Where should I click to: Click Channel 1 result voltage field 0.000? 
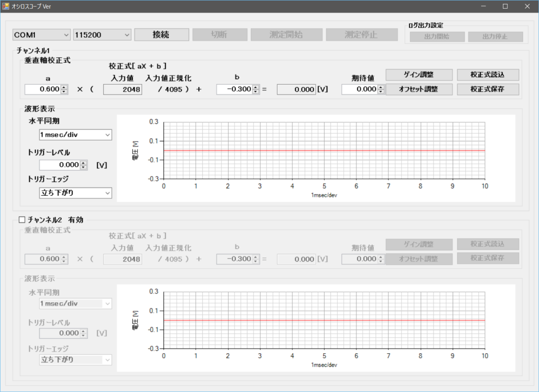[x=296, y=90]
